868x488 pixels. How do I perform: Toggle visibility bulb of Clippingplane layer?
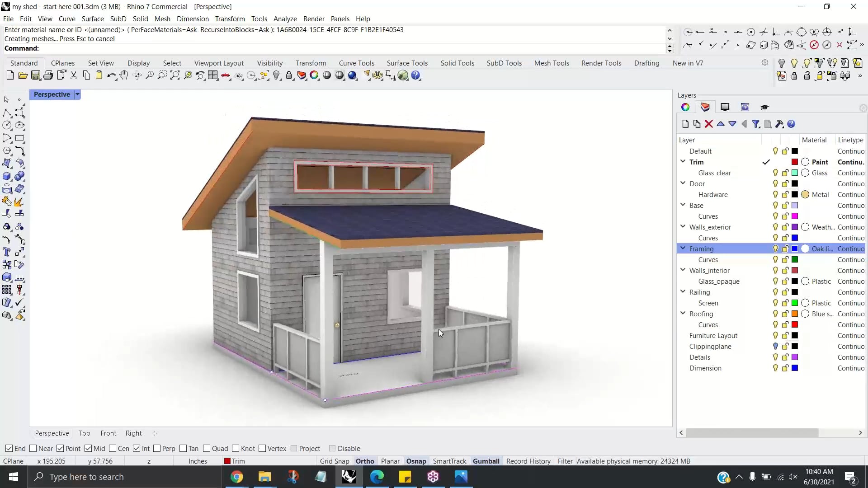click(x=775, y=347)
